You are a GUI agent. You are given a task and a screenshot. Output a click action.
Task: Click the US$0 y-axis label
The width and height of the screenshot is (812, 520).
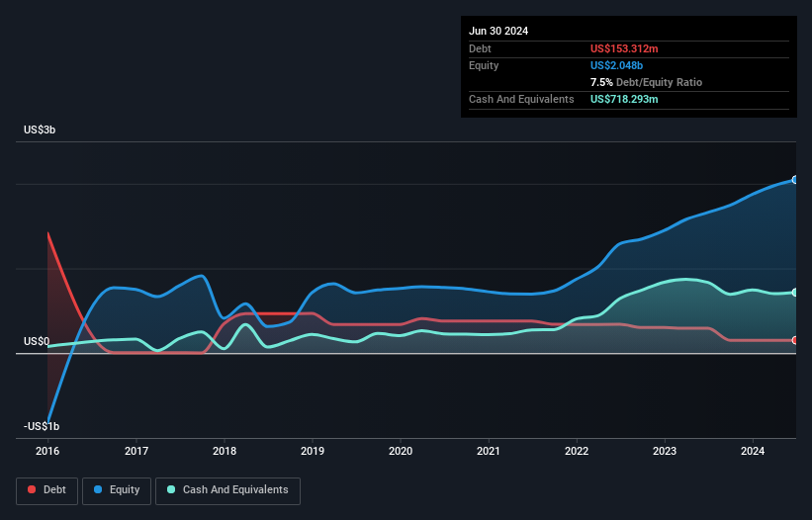(36, 342)
